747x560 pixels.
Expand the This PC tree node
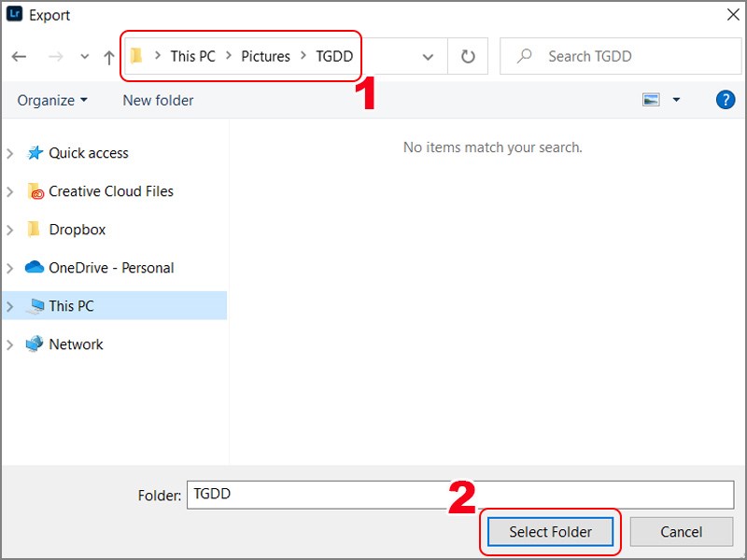pyautogui.click(x=10, y=306)
